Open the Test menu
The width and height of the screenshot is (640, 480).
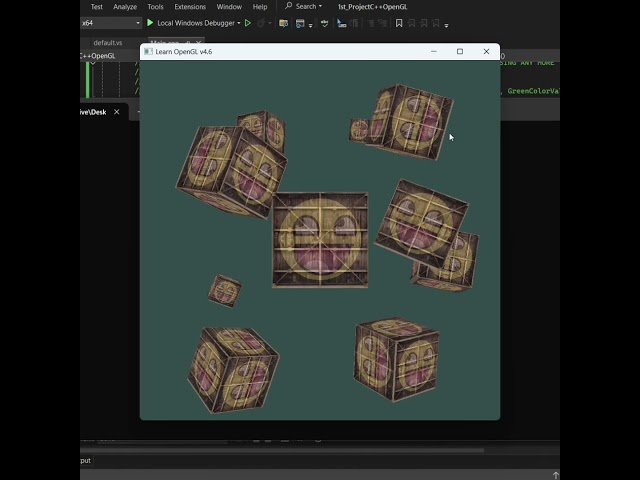tap(96, 7)
